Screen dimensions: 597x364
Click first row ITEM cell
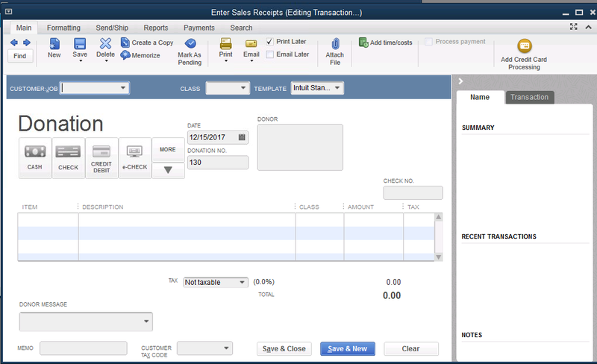tap(48, 220)
